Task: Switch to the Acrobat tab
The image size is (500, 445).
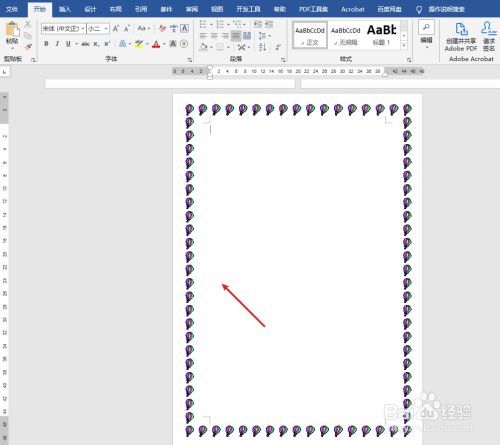Action: click(353, 9)
